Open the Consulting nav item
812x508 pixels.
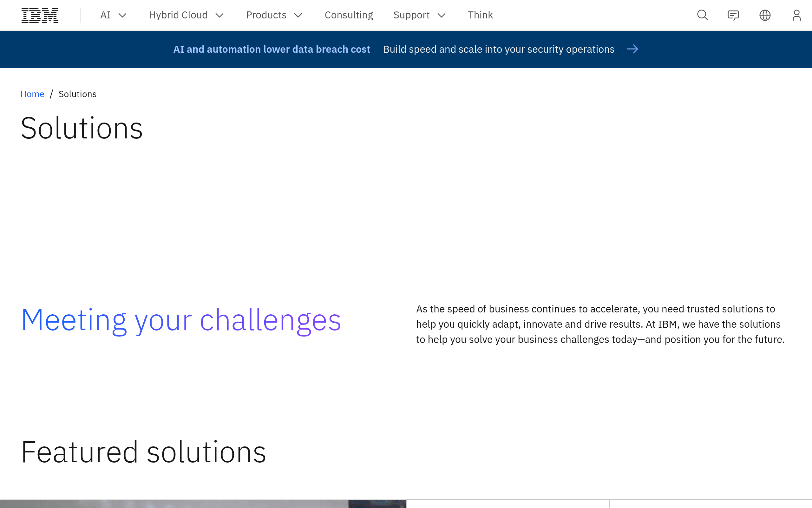pos(349,15)
